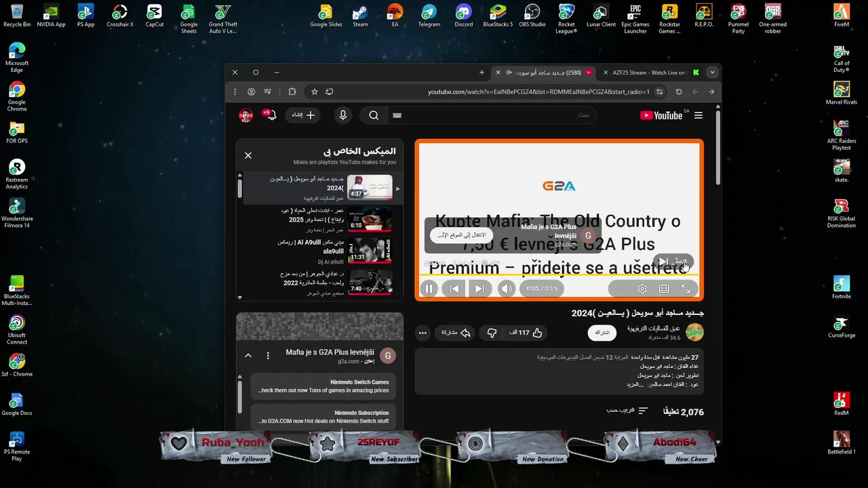Viewport: 868px width, 488px height.
Task: Reload the page
Action: point(679,91)
